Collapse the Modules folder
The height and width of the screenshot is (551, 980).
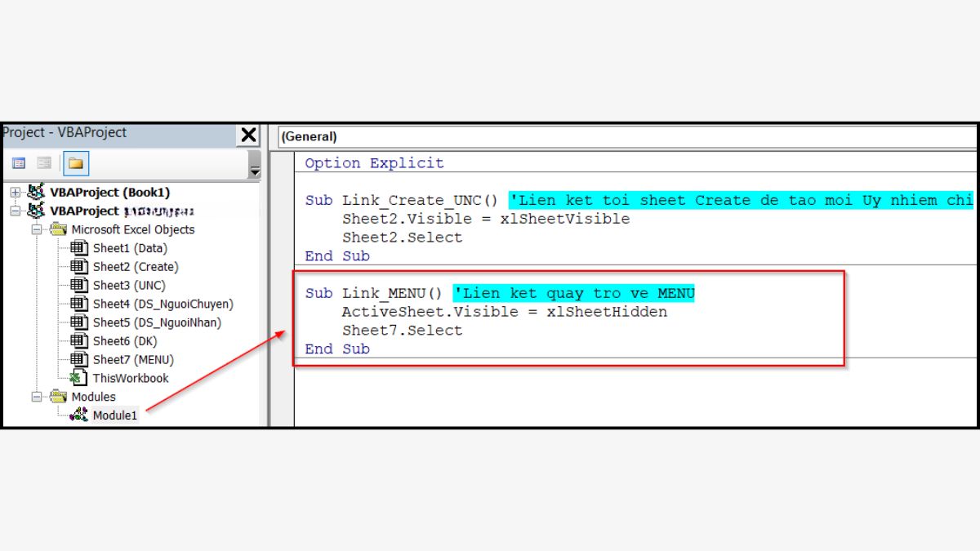[36, 397]
